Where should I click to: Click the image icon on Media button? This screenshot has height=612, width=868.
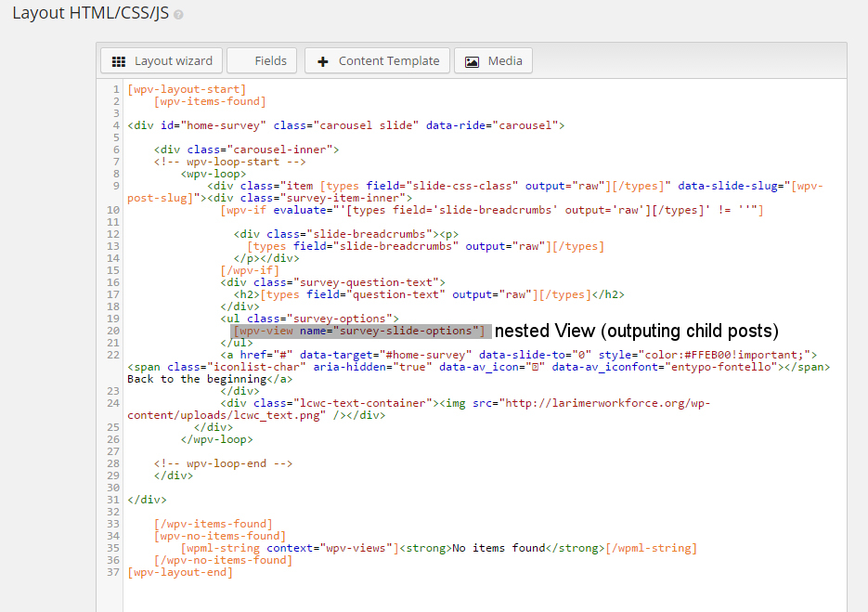(x=472, y=61)
